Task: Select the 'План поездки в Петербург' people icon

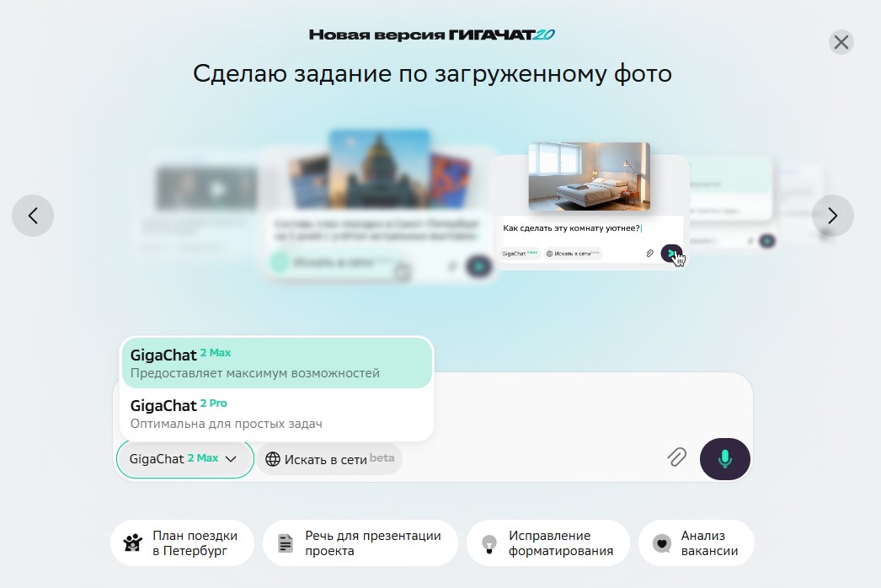Action: (x=131, y=543)
